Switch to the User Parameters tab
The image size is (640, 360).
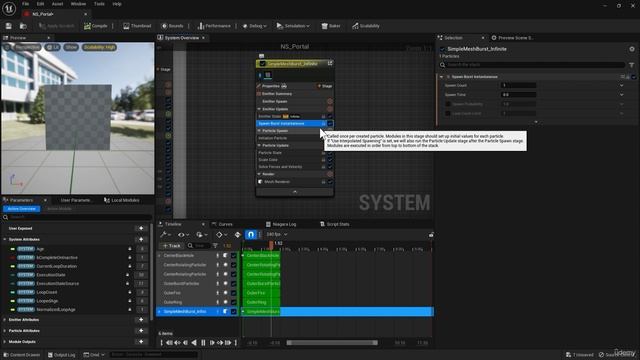(75, 200)
